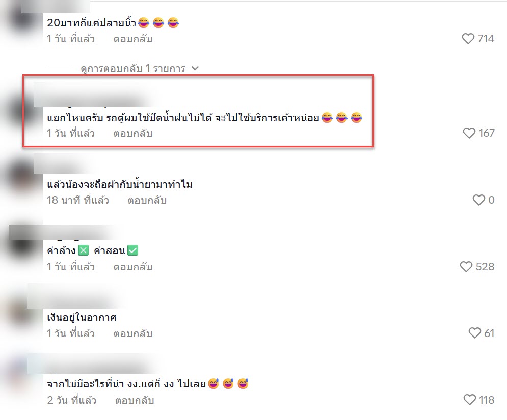Viewport: 507px width, 420px height.
Task: Reply to the 'แยกไหนครับ' comment
Action: click(133, 134)
